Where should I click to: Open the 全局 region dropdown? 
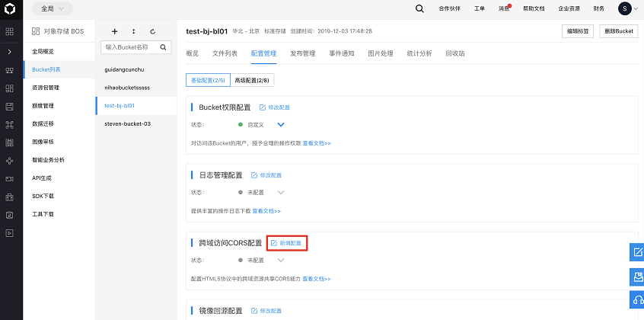(x=53, y=8)
